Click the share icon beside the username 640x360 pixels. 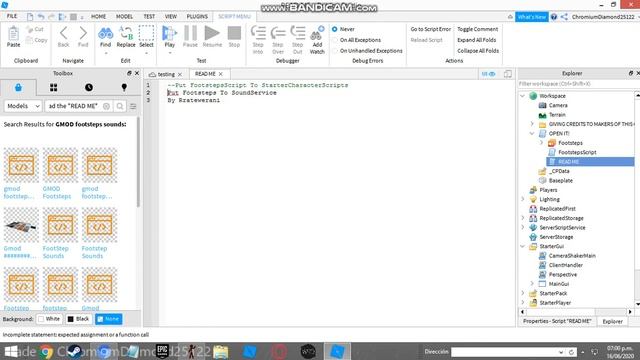coord(564,17)
